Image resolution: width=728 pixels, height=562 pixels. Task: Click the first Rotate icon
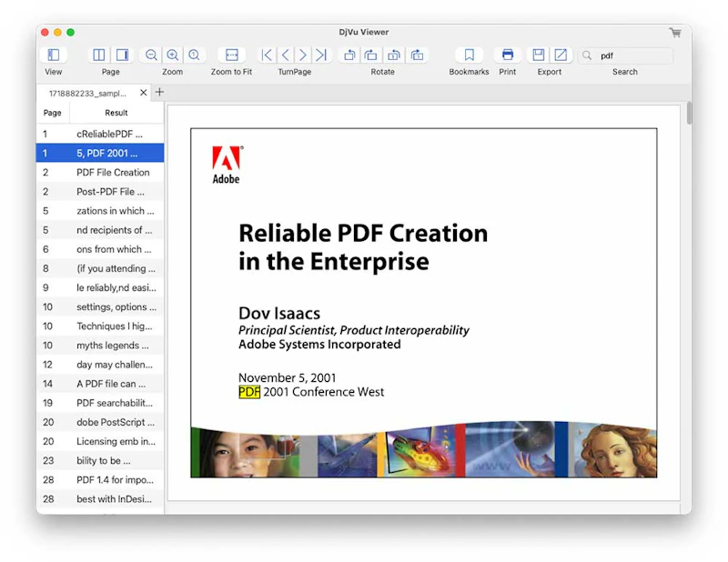tap(349, 55)
